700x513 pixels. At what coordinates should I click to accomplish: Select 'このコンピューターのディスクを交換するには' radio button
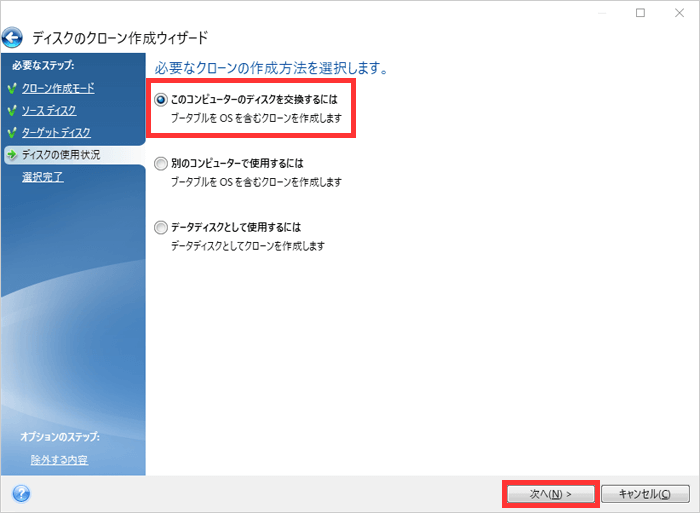coord(161,100)
